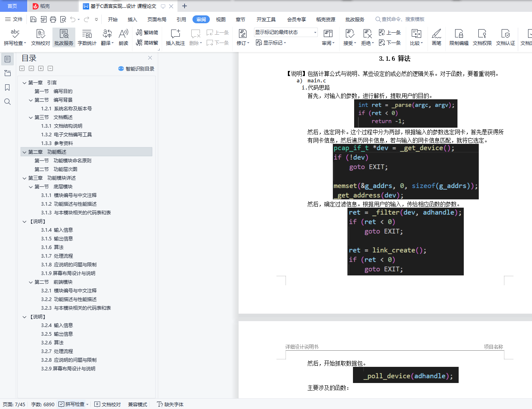Activate the 画笔 pen tool
Screen dimensions: 532x409
(x=437, y=37)
